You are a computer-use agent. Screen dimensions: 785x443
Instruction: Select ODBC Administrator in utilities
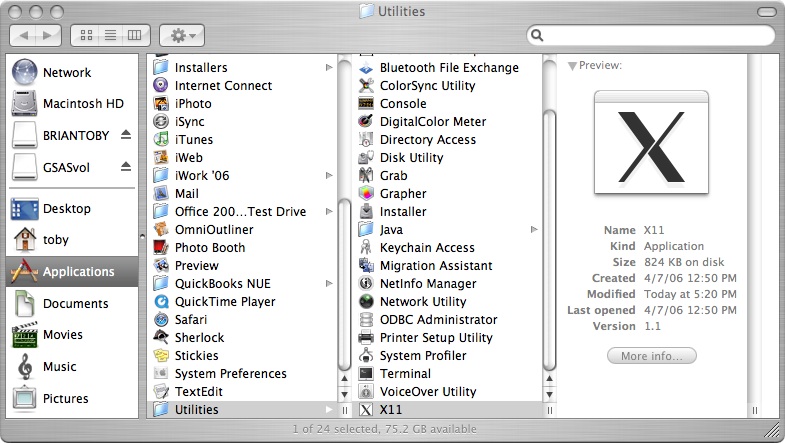439,319
